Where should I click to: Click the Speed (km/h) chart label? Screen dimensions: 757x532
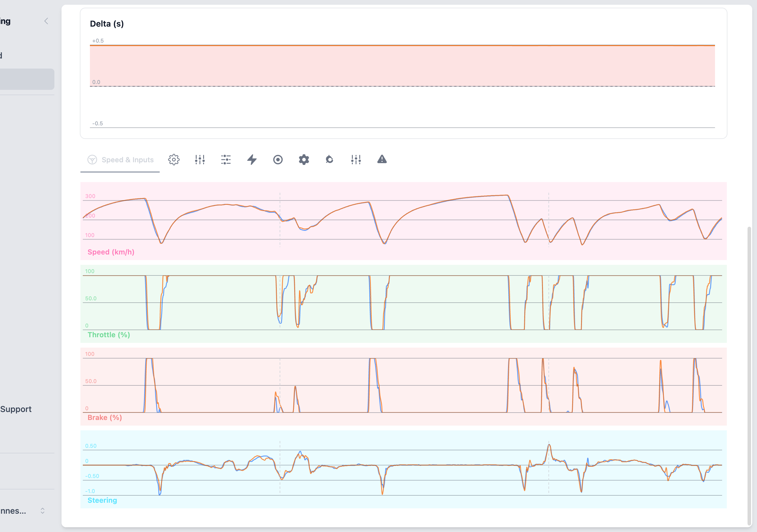111,252
